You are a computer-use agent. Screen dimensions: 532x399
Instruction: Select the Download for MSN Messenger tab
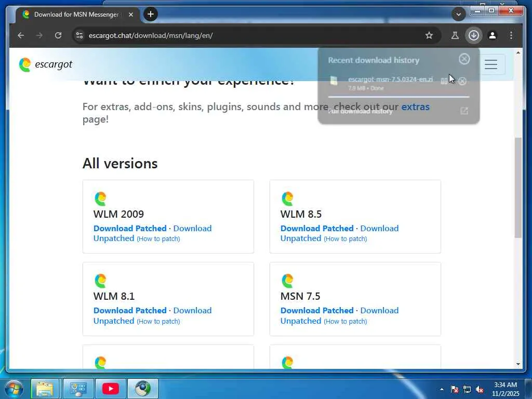pos(77,15)
